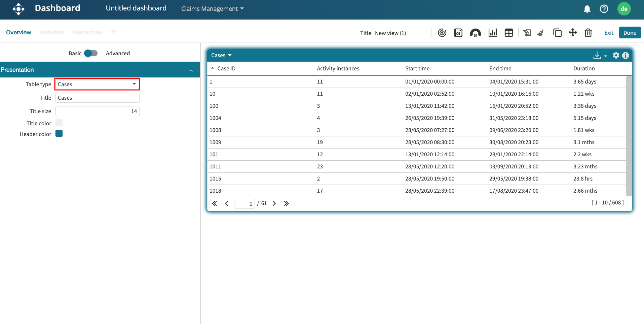Click the gauge widget icon

pos(475,33)
